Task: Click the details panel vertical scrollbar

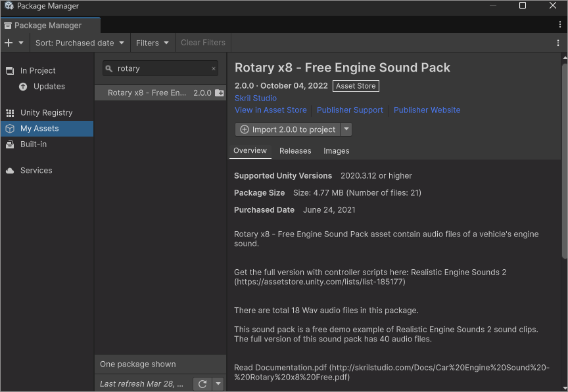Action: [x=564, y=164]
